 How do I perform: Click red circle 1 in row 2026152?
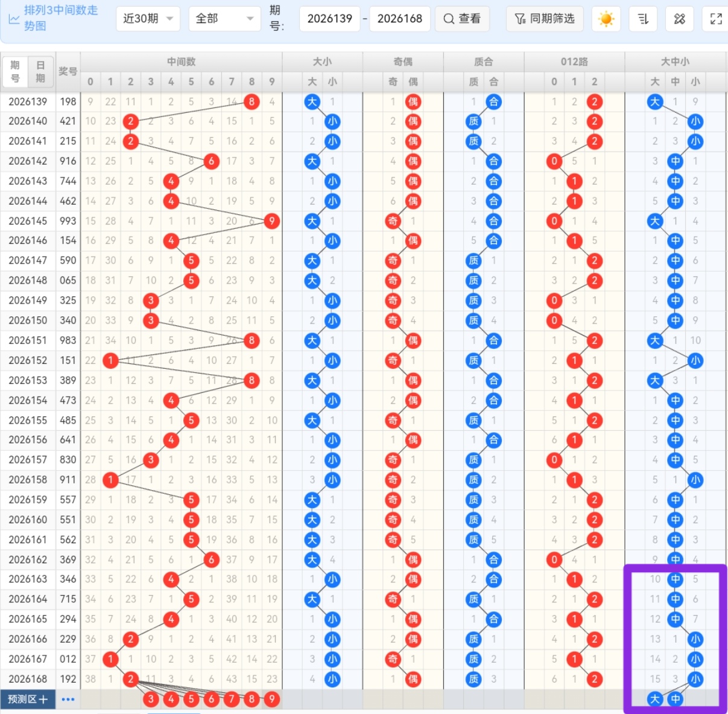pos(110,360)
